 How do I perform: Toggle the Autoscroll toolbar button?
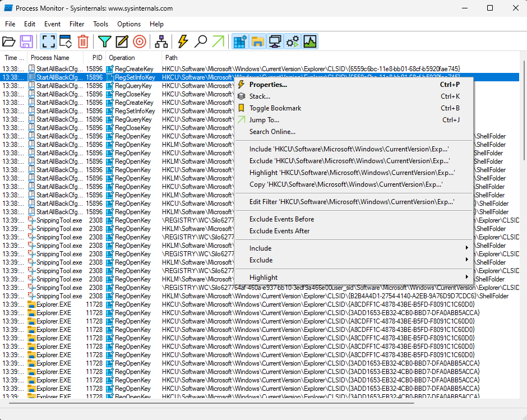[66, 41]
